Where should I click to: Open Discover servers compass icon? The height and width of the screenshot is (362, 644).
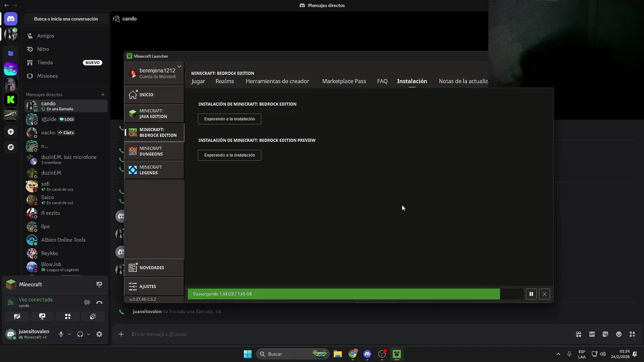(x=11, y=147)
